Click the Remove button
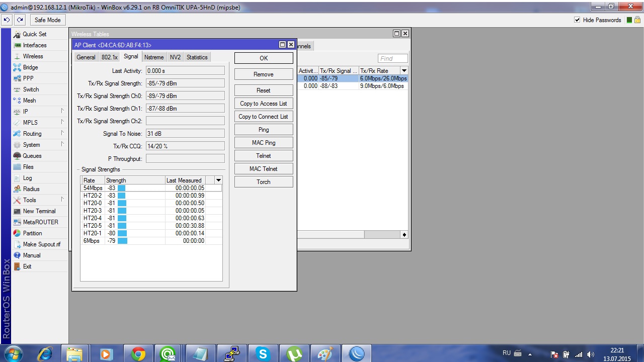Screen dimensions: 644x362 (x=264, y=74)
